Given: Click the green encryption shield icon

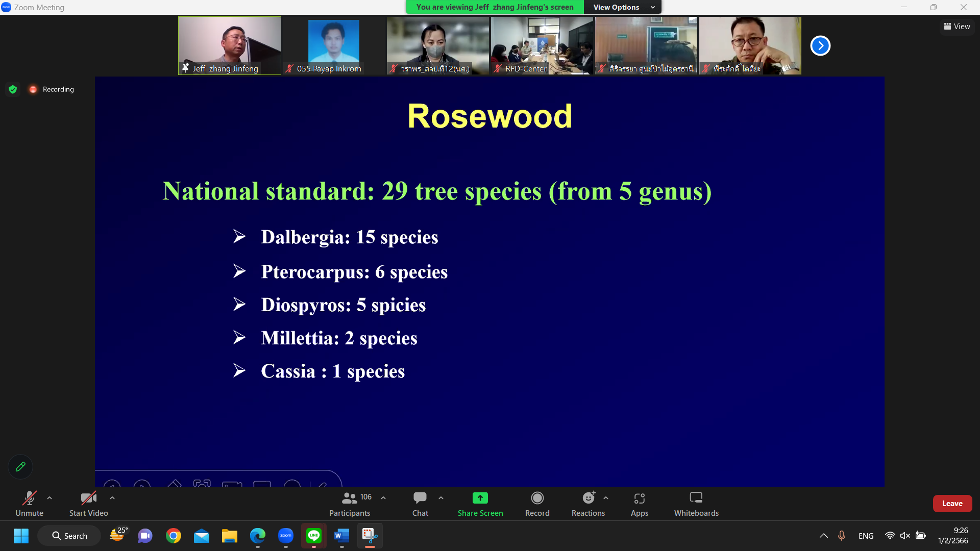Looking at the screenshot, I should [x=13, y=89].
